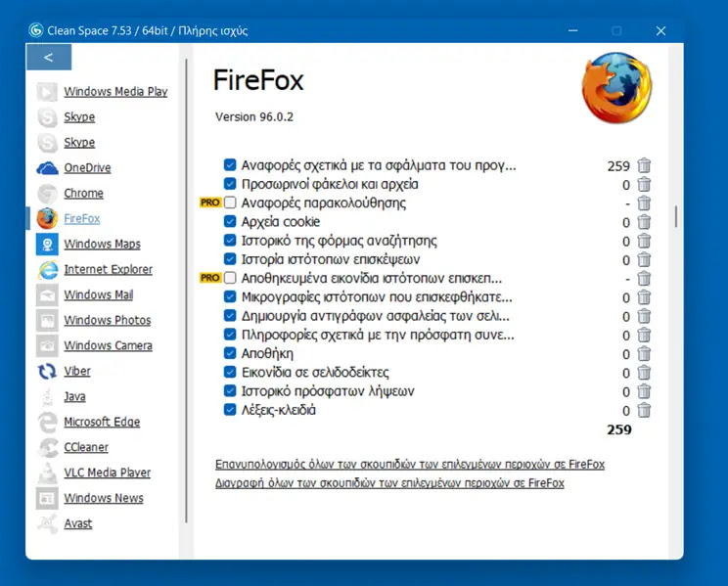Click the Viber icon in sidebar

47,372
